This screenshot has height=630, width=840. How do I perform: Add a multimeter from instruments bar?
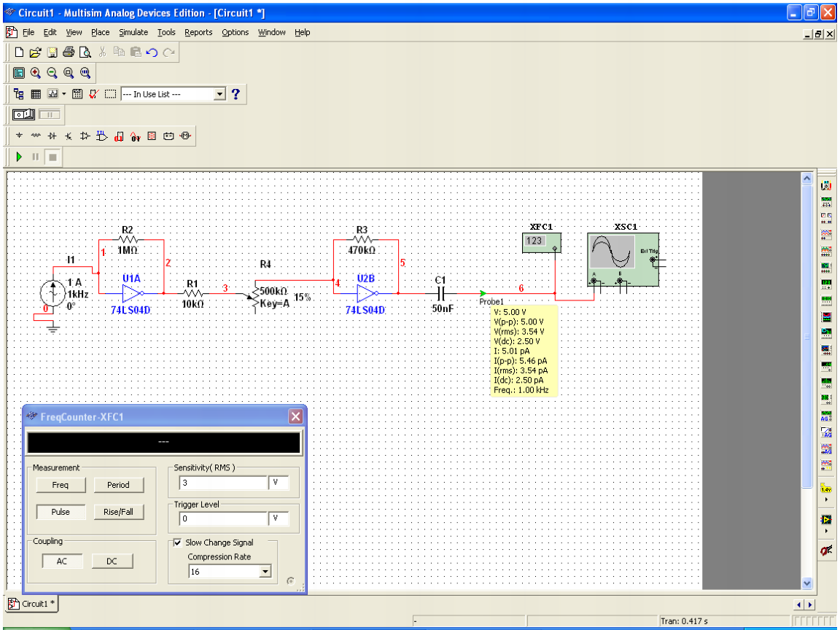826,186
